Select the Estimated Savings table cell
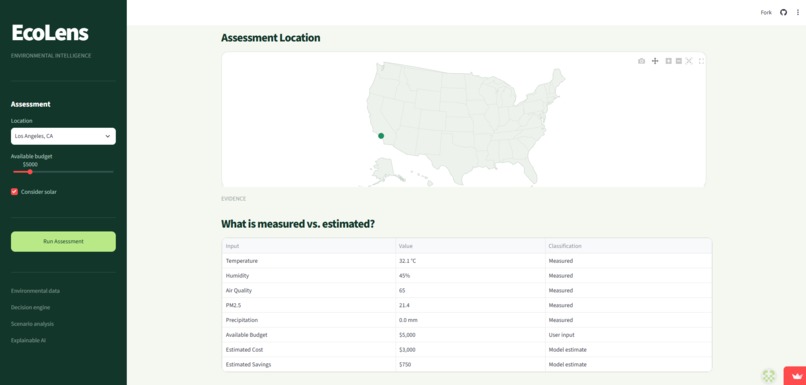 coord(309,364)
